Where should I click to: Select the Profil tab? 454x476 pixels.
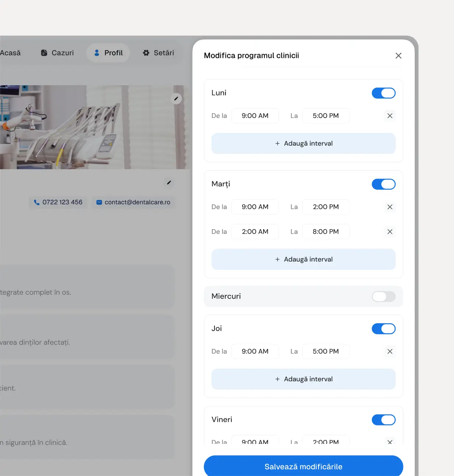point(108,53)
